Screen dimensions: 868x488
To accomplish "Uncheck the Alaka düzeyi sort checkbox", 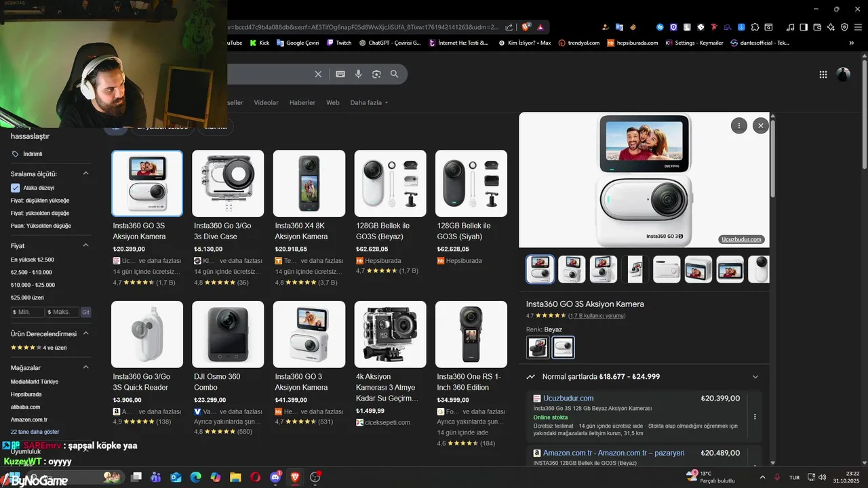I will click(x=16, y=188).
